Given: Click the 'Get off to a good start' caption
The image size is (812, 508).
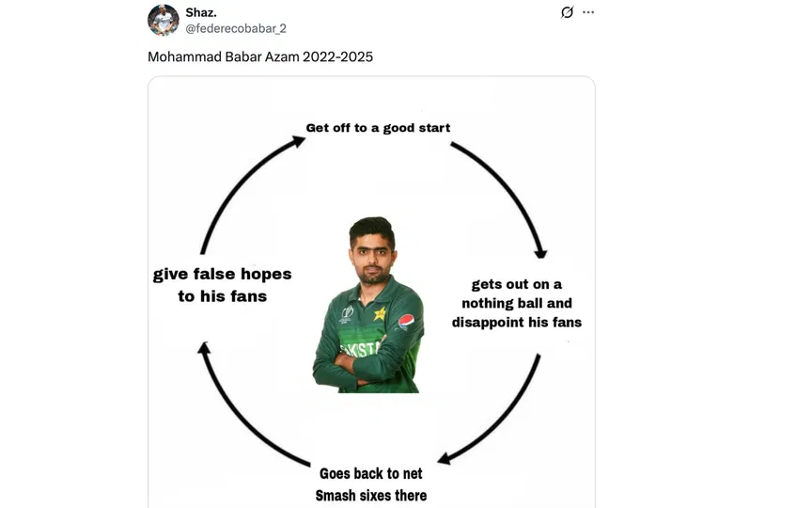Looking at the screenshot, I should click(378, 128).
